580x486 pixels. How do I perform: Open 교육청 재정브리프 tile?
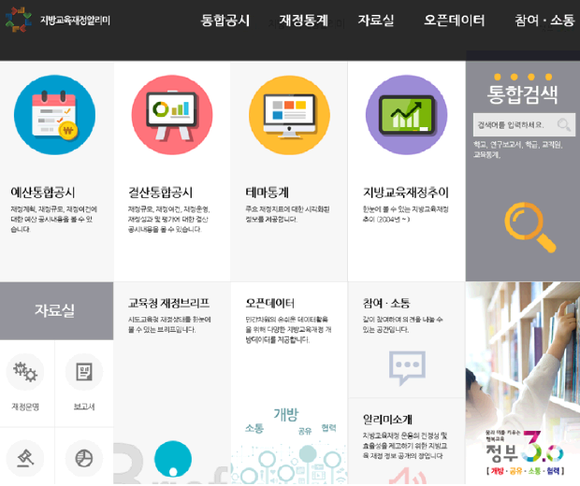(169, 303)
